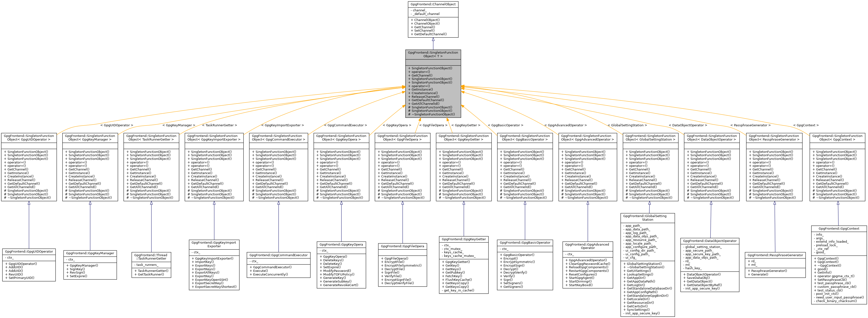
Task: Open the GpgFrontend::GpgFileOpera class box title
Action: (402, 246)
